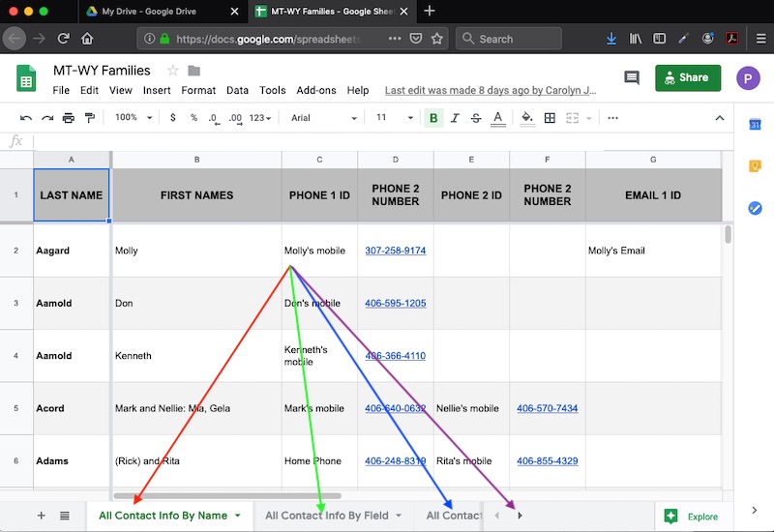Format as currency with the $ icon
Screen dimensions: 774x532
[173, 117]
